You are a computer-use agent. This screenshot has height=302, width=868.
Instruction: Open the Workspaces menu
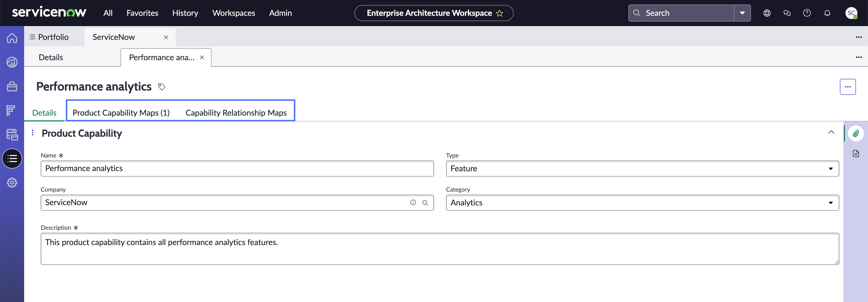click(234, 13)
